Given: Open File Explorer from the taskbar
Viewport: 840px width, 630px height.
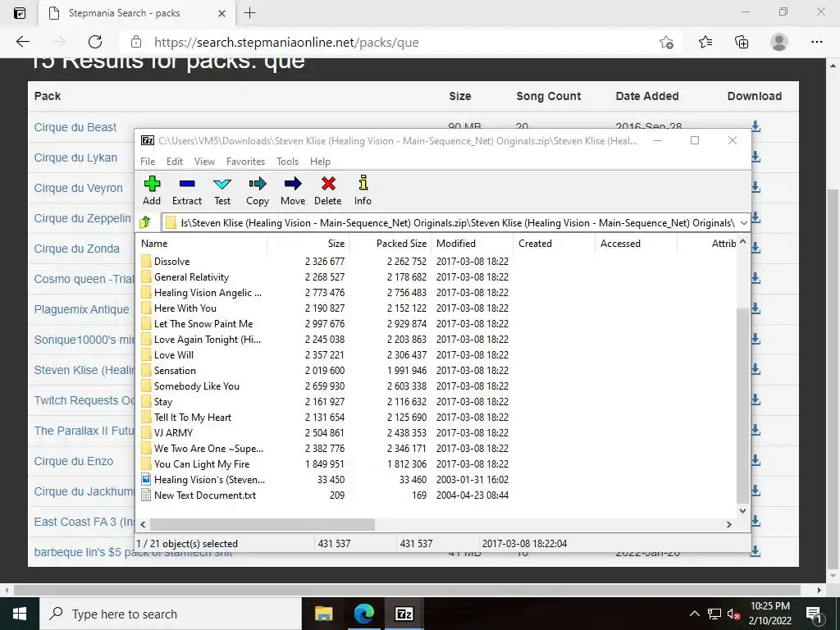Looking at the screenshot, I should coord(323,614).
